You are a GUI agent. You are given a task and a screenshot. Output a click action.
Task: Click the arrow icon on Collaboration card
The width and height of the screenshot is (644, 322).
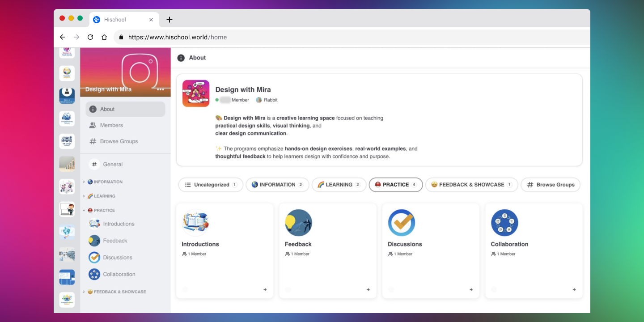click(574, 290)
